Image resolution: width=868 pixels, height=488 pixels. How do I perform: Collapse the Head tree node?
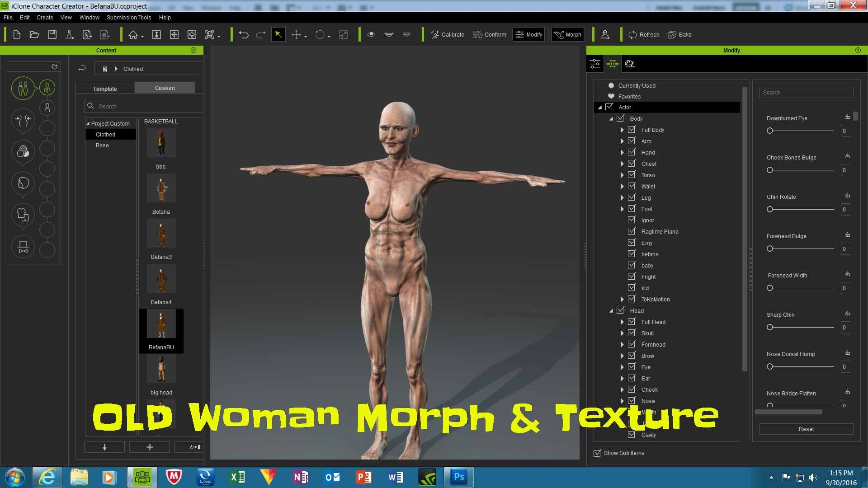(x=611, y=311)
